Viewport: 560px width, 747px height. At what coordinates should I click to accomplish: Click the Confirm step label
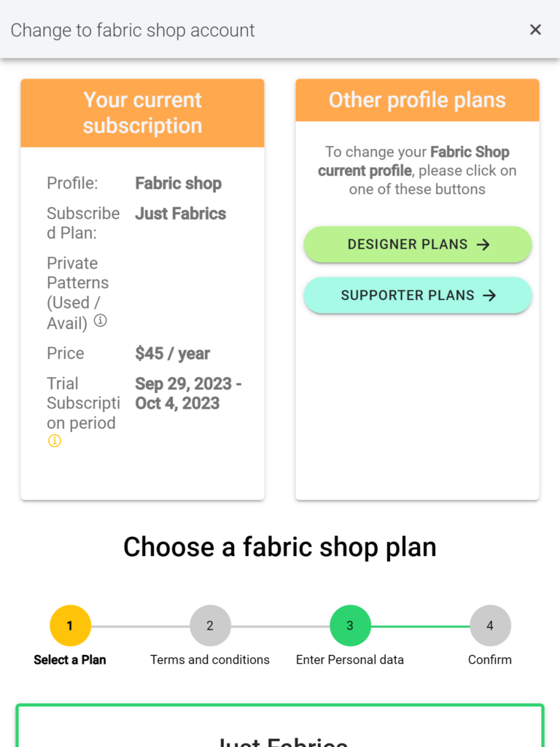[490, 659]
